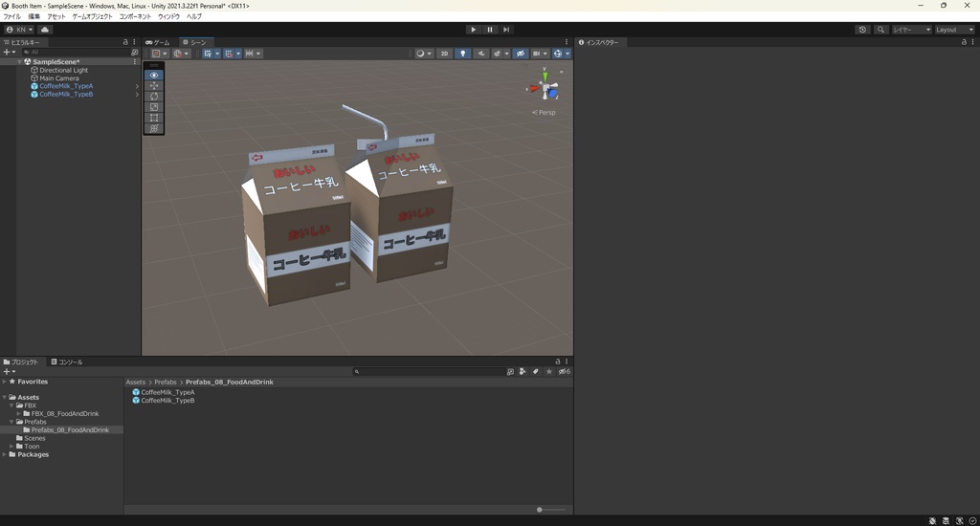Toggle hidden packages count in Project
Viewport: 980px width, 526px height.
564,371
